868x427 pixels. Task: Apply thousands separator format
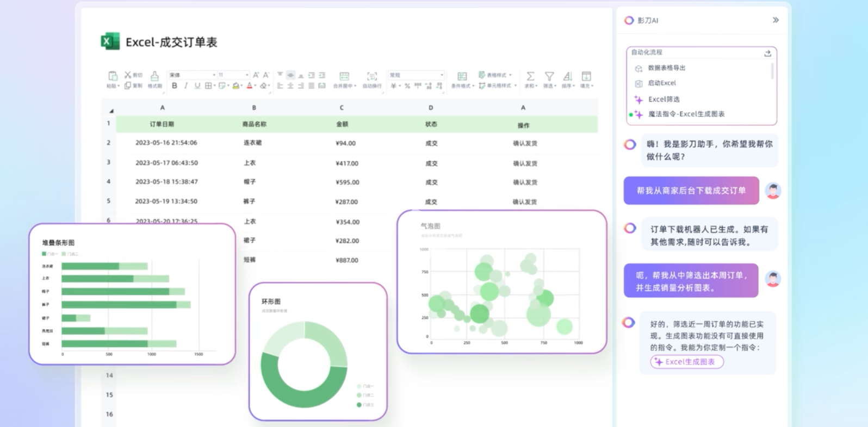pyautogui.click(x=418, y=85)
